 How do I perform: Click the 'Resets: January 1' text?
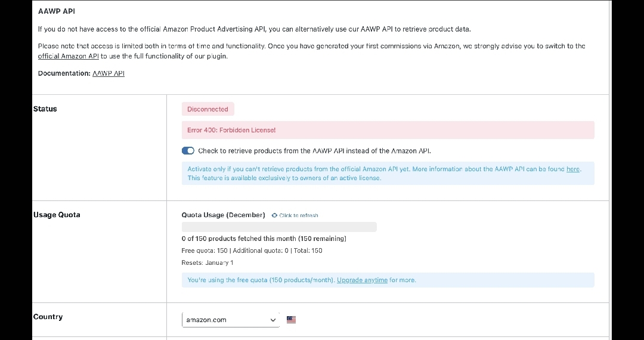click(x=207, y=262)
